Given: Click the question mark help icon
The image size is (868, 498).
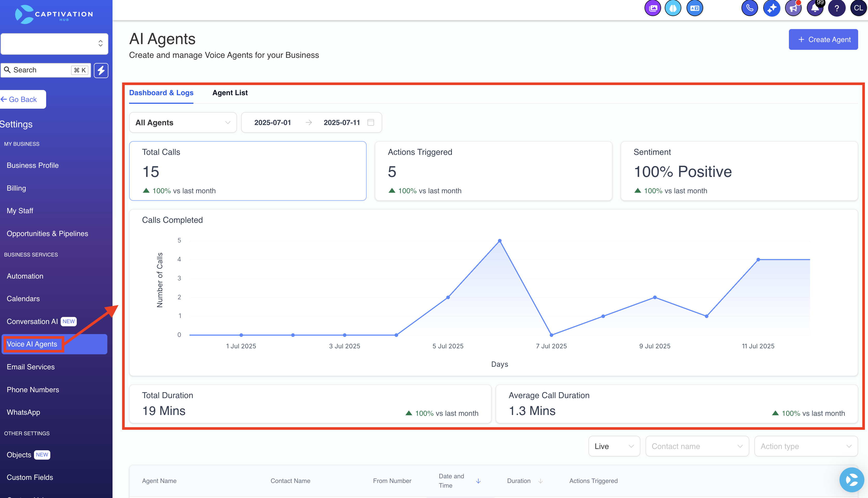Looking at the screenshot, I should coord(837,8).
